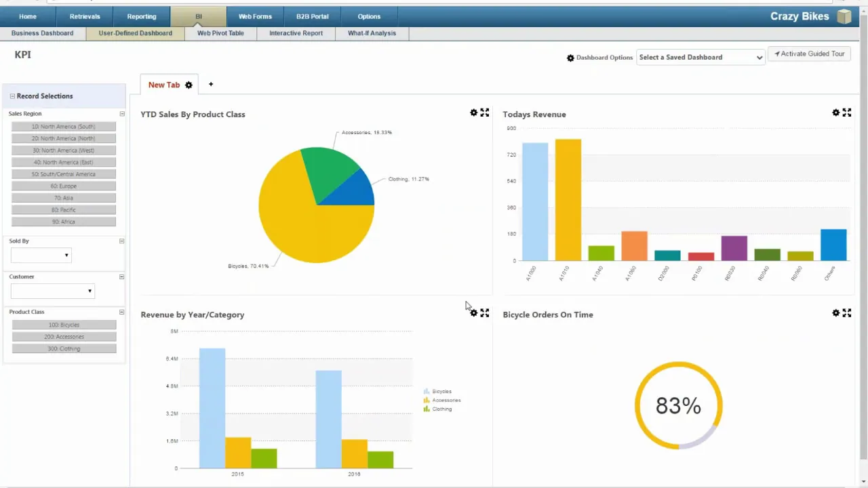Toggle the 60: Europe sales region filter
The width and height of the screenshot is (868, 488).
(64, 186)
